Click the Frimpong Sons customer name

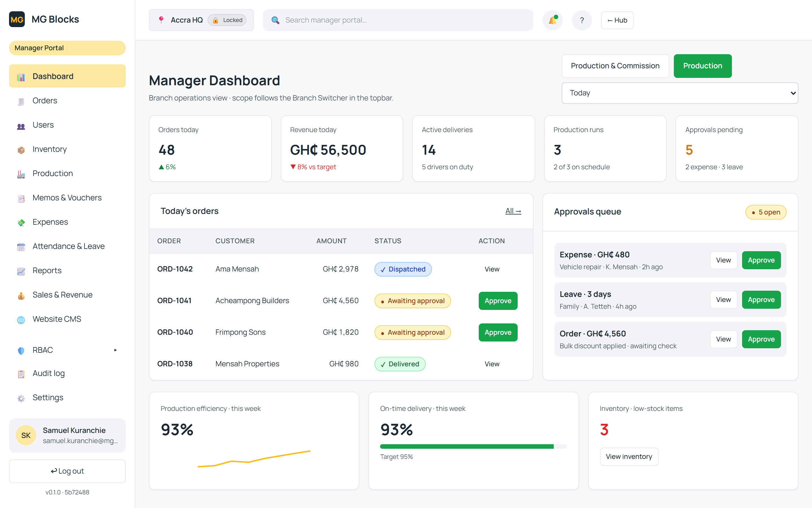pyautogui.click(x=240, y=332)
